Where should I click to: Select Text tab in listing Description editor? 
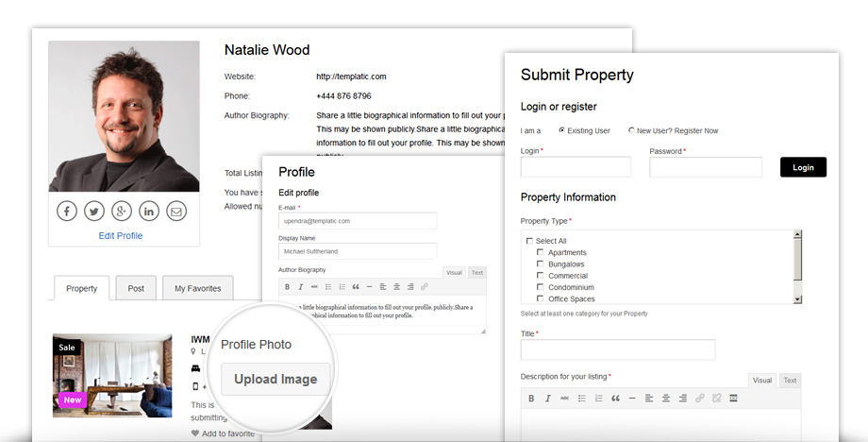790,381
